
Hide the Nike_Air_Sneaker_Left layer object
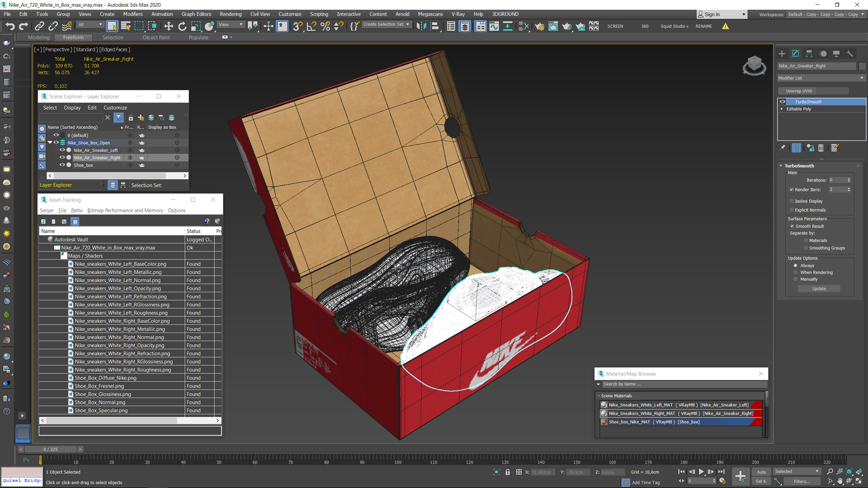pyautogui.click(x=62, y=150)
